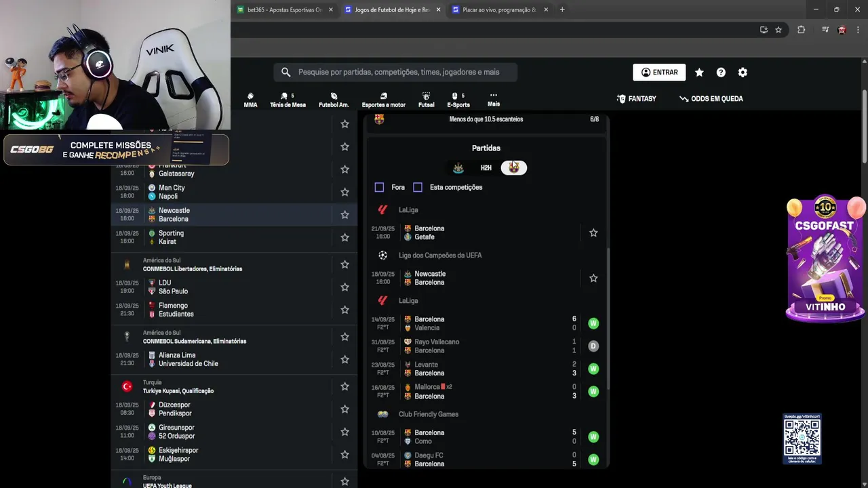This screenshot has height=488, width=868.
Task: Open Esportes a motor category
Action: pyautogui.click(x=383, y=100)
